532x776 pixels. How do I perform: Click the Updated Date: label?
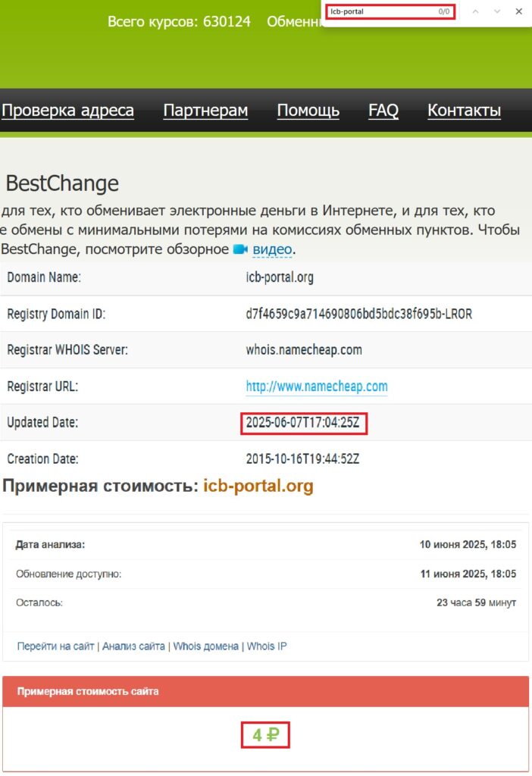click(42, 423)
